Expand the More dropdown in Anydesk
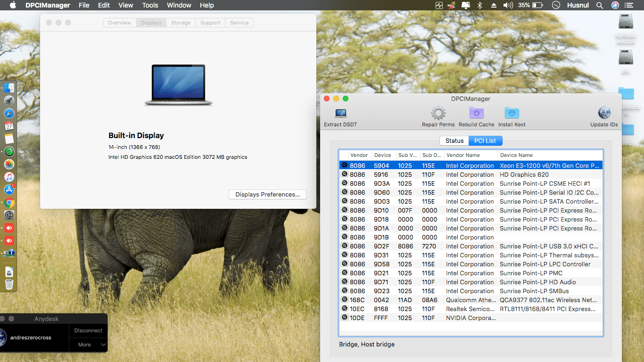Viewport: 644px width, 362px height. tap(89, 345)
